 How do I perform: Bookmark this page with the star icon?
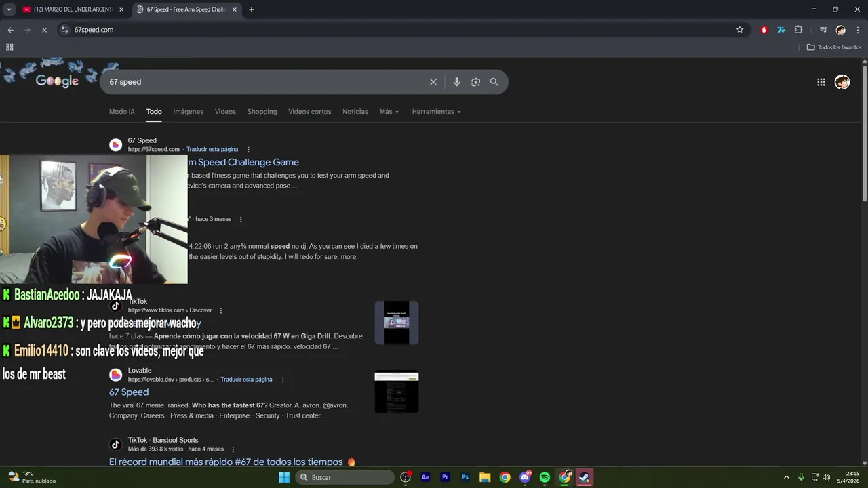740,30
